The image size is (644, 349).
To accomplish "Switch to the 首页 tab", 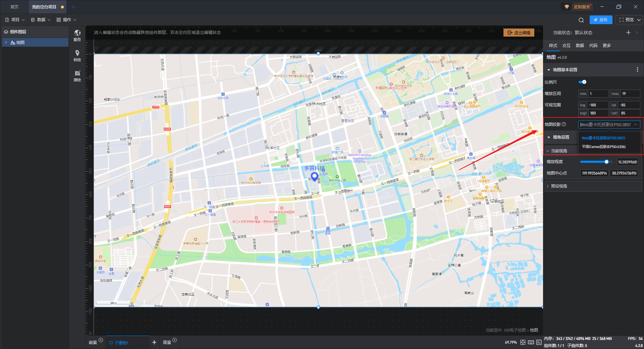I will point(14,7).
